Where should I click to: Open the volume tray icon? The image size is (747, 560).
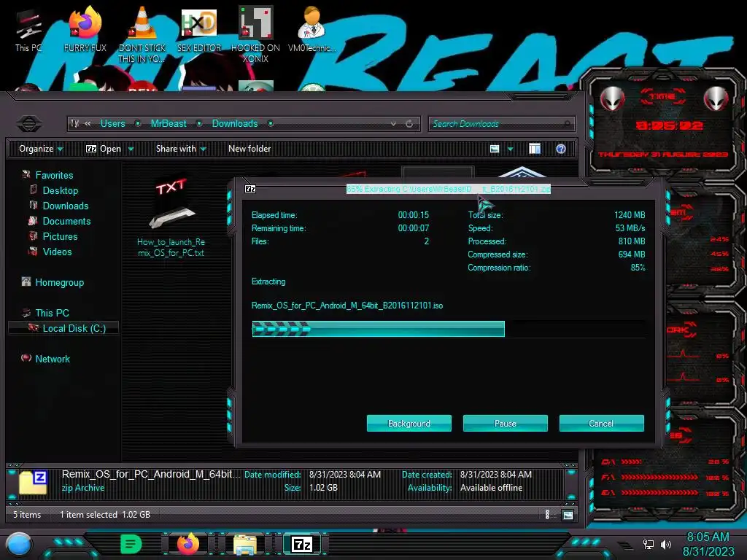665,544
